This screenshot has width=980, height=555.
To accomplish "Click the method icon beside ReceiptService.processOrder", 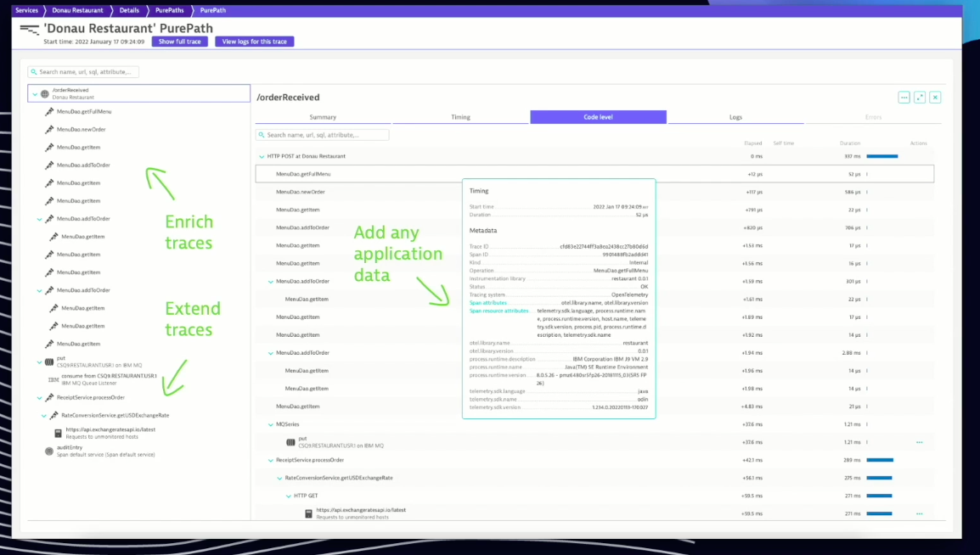I will [x=51, y=397].
